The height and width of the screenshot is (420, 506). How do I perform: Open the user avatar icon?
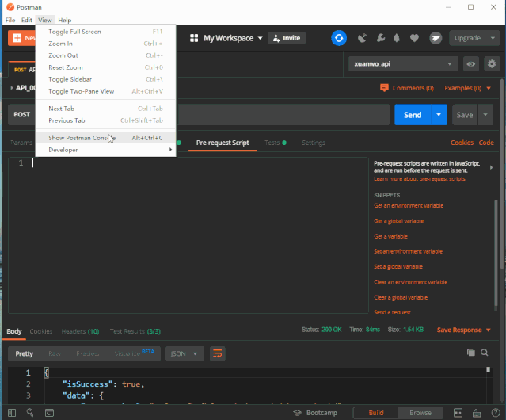(436, 38)
